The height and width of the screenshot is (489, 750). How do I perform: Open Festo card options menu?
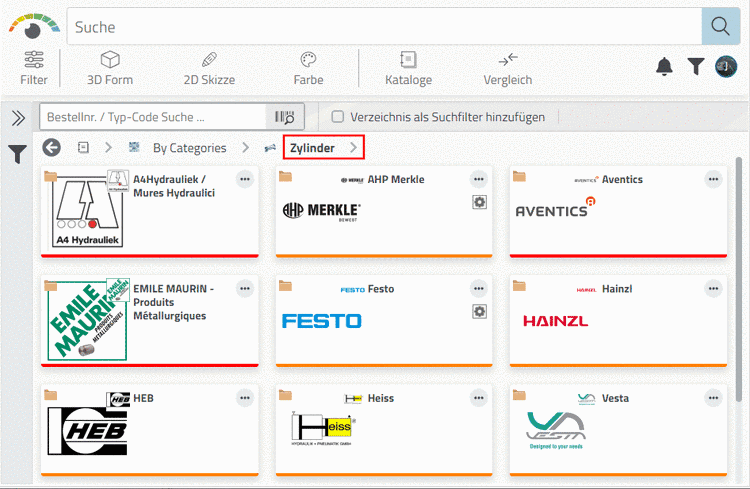coord(479,289)
